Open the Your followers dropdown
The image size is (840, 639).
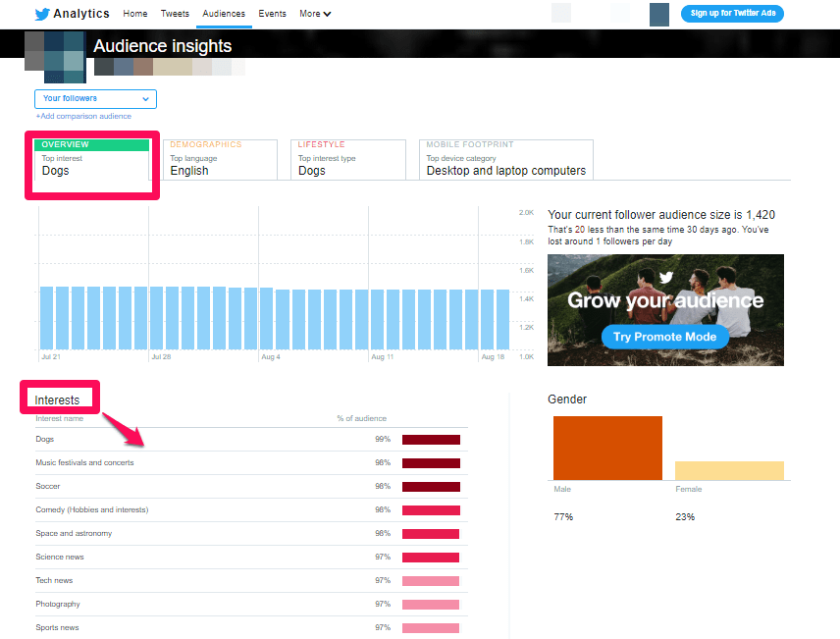pyautogui.click(x=95, y=98)
